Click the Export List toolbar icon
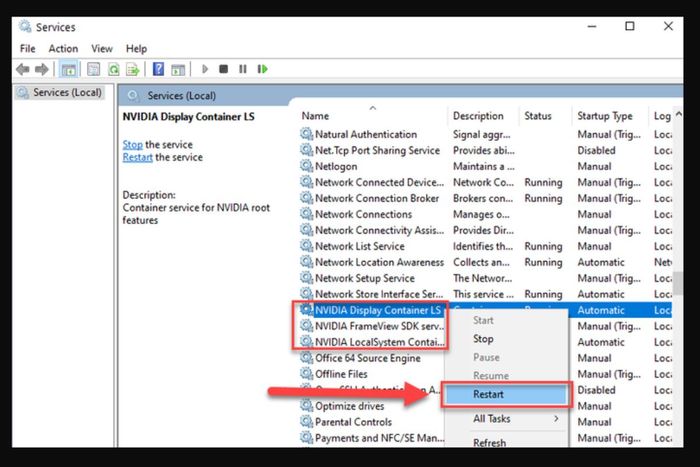 pos(133,69)
